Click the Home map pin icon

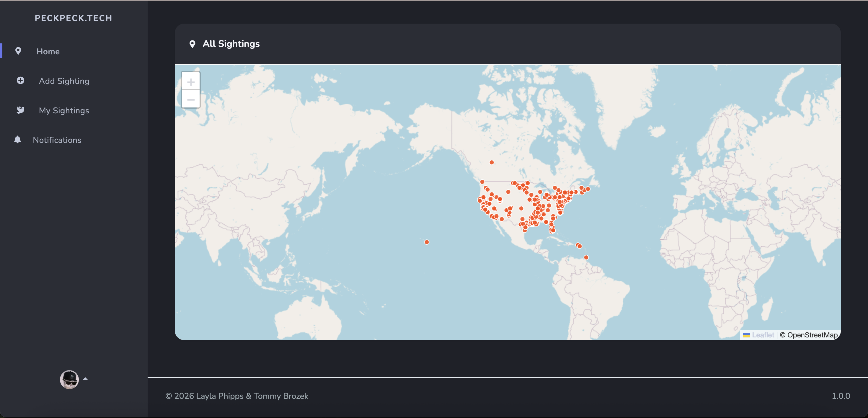tap(18, 51)
